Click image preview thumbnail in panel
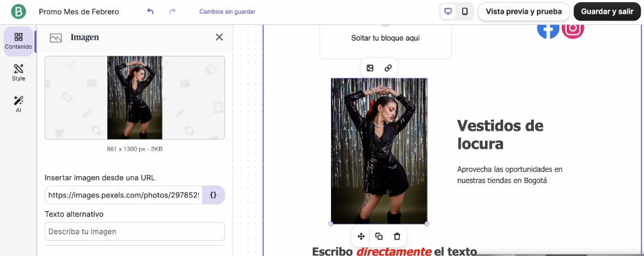This screenshot has height=256, width=644. point(135,98)
